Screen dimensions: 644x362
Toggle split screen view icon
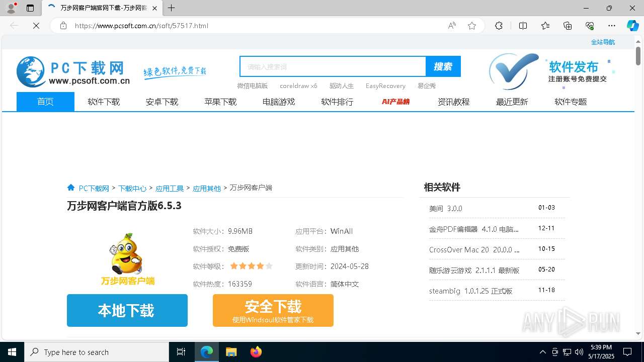click(x=523, y=26)
